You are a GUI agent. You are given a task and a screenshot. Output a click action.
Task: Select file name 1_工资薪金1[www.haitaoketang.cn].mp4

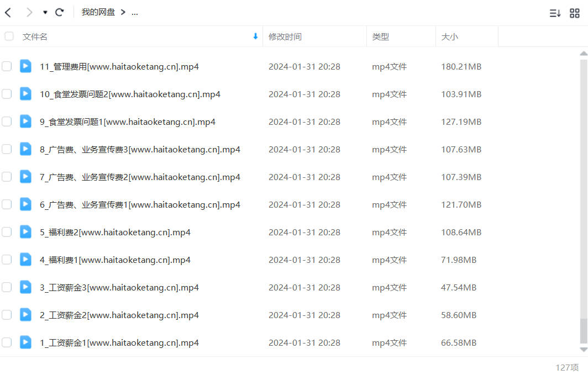click(x=119, y=343)
